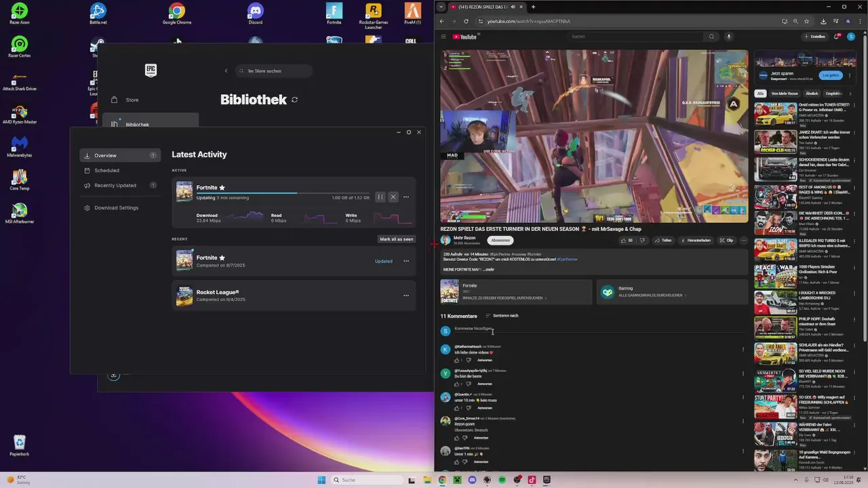Viewport: 868px width, 488px height.
Task: Click the Epic Games logo in launcher
Action: coord(151,70)
